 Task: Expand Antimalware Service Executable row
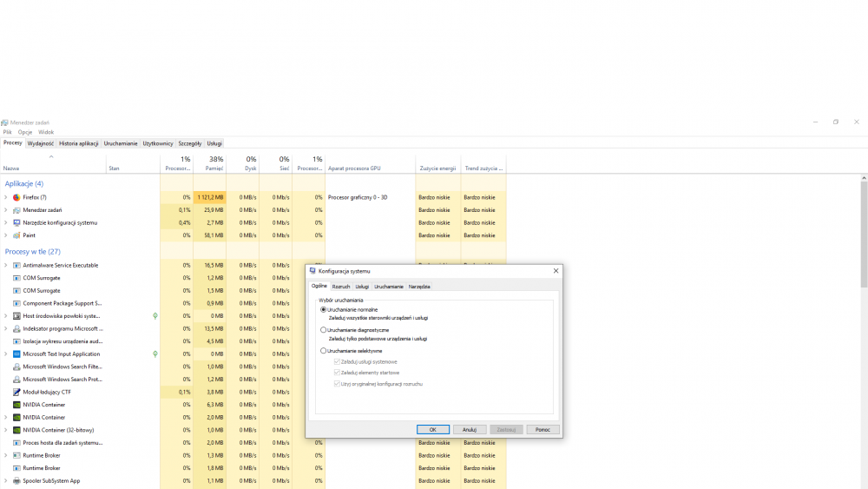coord(6,265)
